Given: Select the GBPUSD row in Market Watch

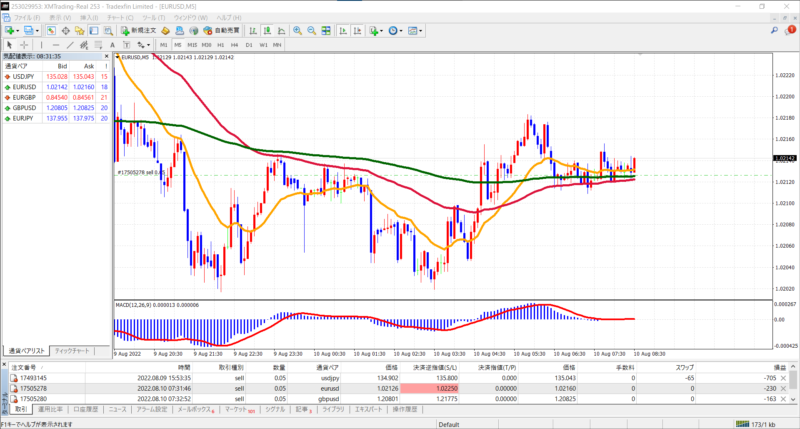Looking at the screenshot, I should point(56,108).
